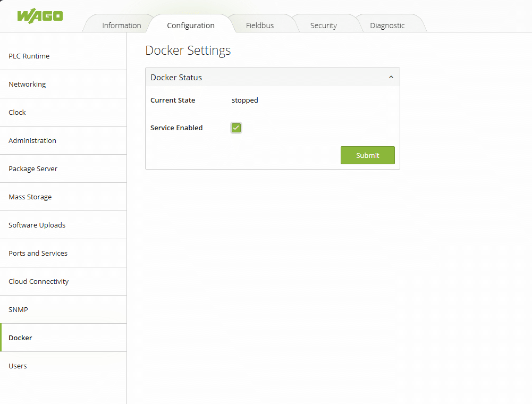Open Networking settings in sidebar
Viewport: 532px width, 404px height.
point(63,84)
